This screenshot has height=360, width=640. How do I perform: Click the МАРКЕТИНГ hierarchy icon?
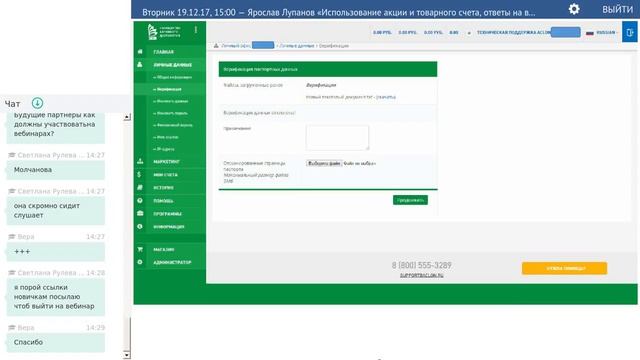140,161
